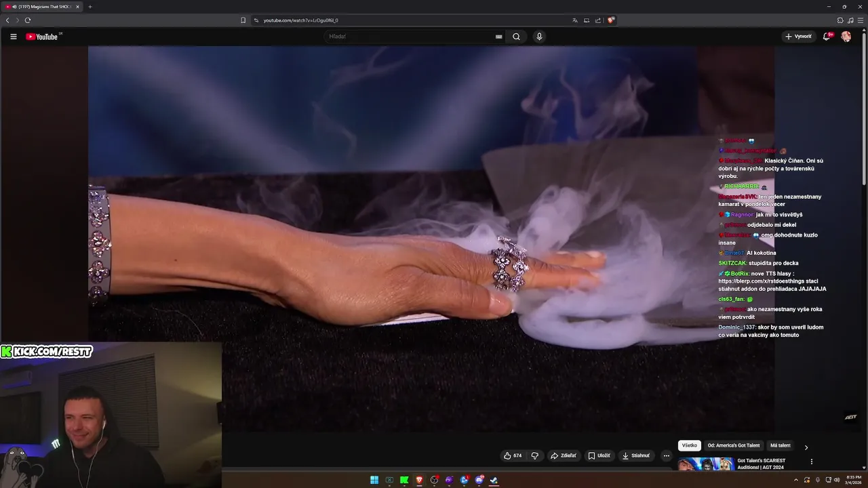Image resolution: width=868 pixels, height=488 pixels.
Task: Open the Brave Shields lion icon
Action: [x=611, y=20]
